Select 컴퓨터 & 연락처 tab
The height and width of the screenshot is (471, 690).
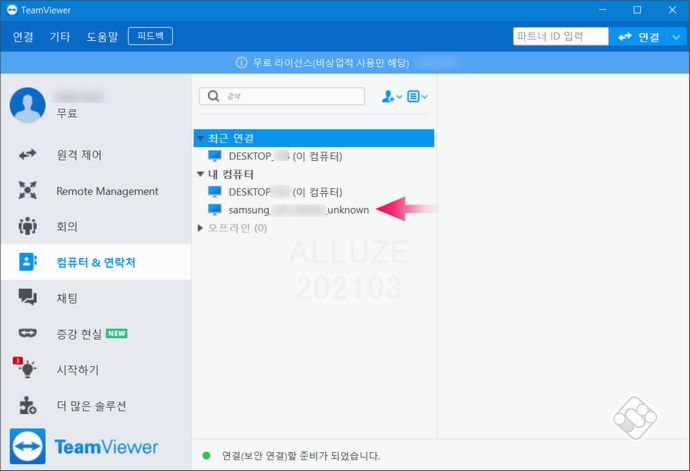click(x=96, y=262)
